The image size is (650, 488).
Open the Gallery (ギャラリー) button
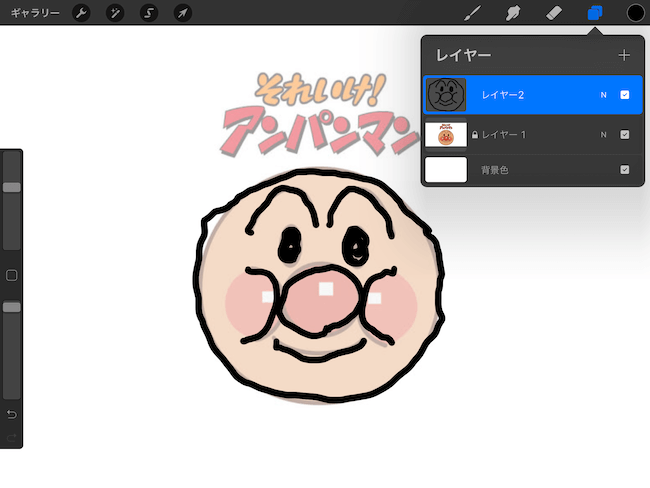[35, 13]
